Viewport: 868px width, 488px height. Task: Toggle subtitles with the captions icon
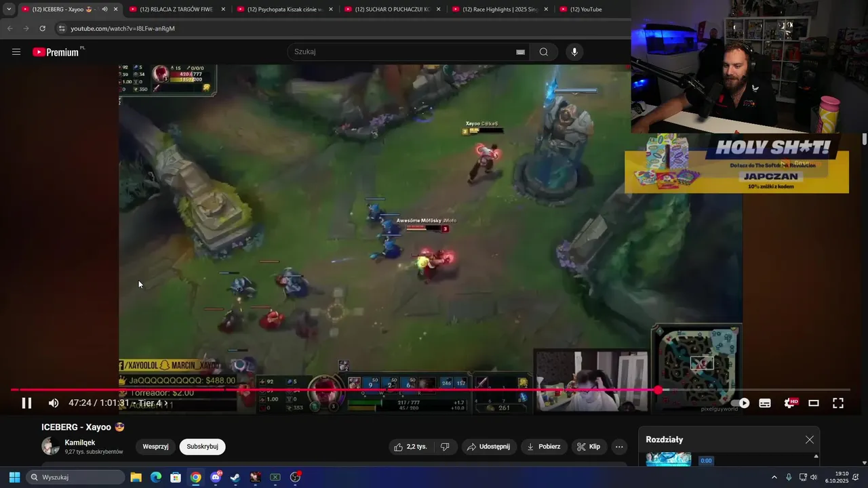coord(765,403)
